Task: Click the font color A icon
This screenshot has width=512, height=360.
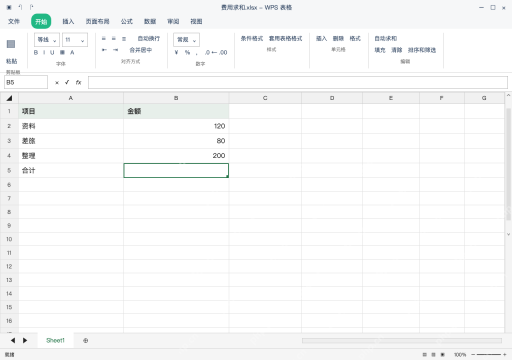Action: tap(72, 52)
